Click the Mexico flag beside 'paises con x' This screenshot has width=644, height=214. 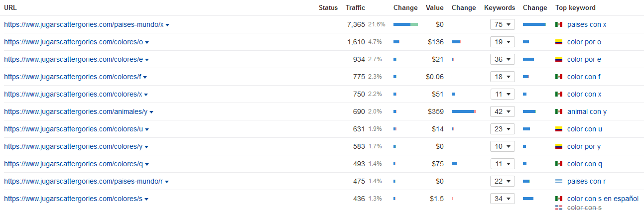click(x=559, y=24)
